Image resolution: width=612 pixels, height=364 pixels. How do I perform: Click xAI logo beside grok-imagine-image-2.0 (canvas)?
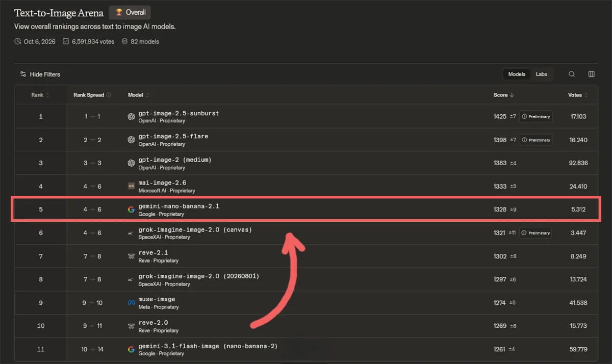click(131, 233)
